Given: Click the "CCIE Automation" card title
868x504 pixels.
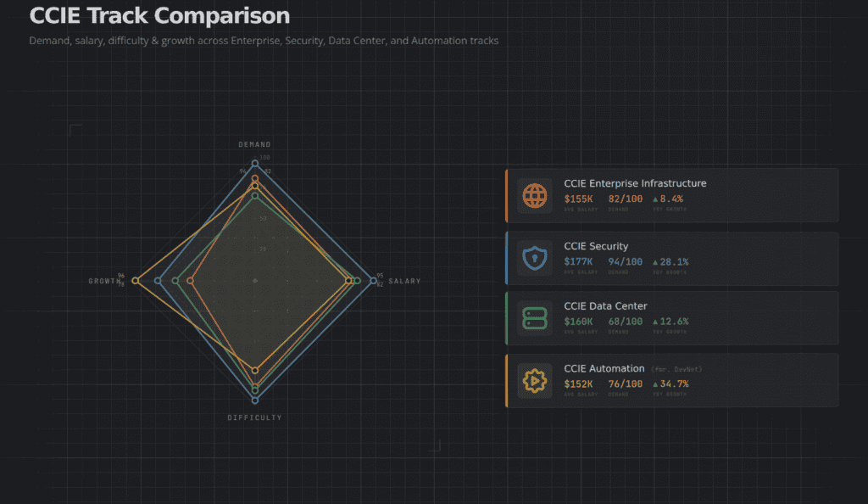Looking at the screenshot, I should point(604,368).
